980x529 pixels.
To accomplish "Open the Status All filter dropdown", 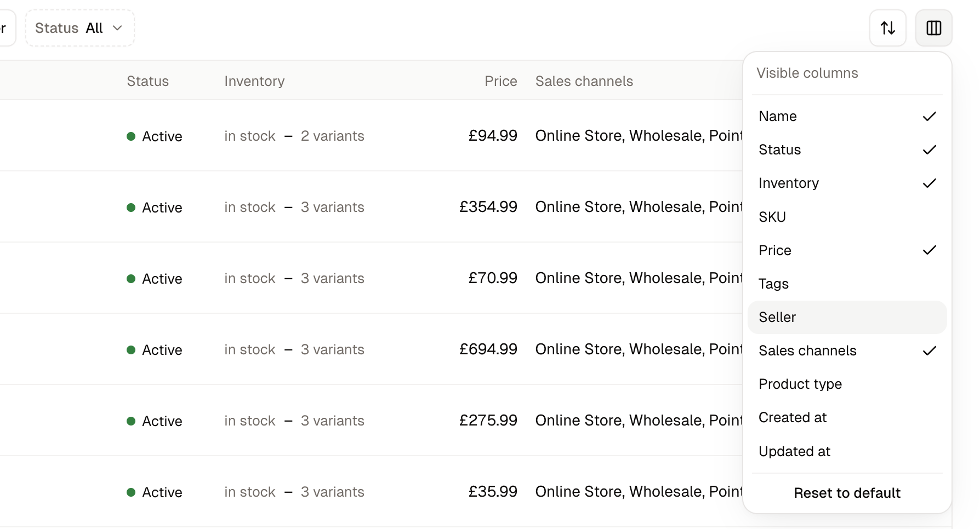I will click(80, 28).
